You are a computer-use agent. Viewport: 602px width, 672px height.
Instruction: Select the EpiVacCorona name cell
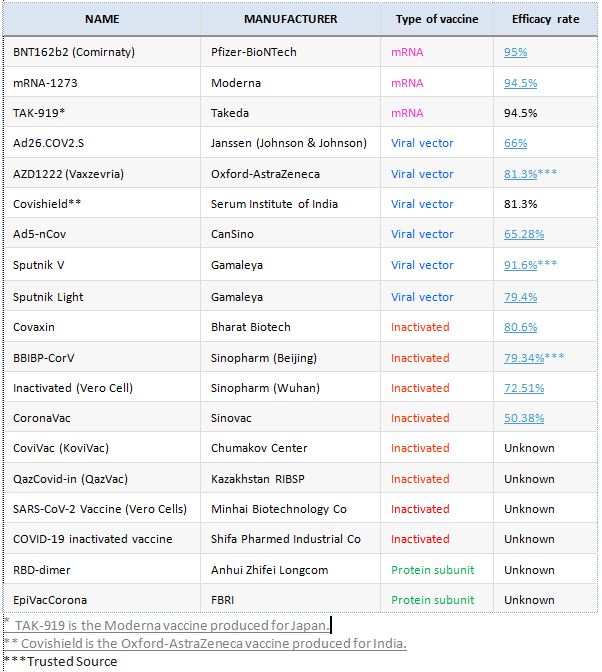pos(50,600)
